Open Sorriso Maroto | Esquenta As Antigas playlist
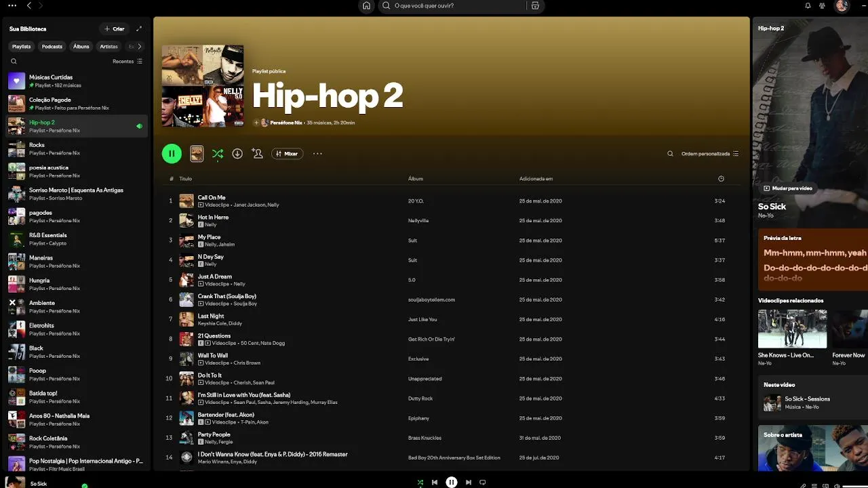 tap(78, 194)
